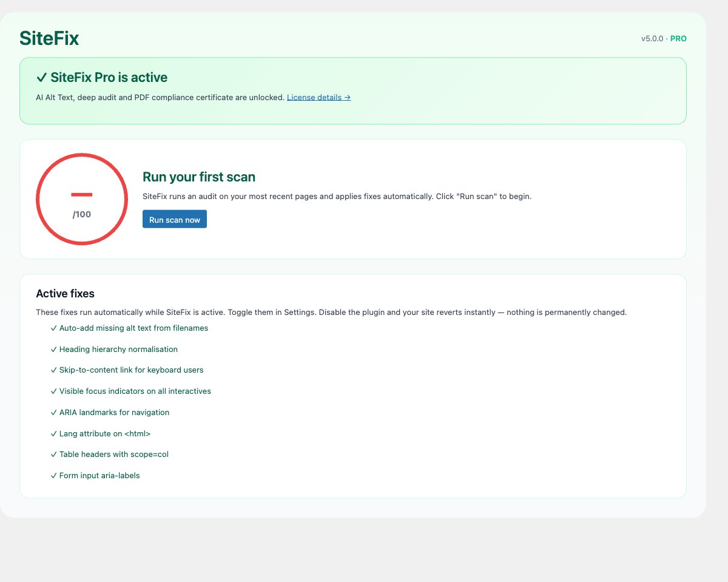The image size is (728, 582).
Task: Click the Run your first scan heading
Action: [x=199, y=177]
